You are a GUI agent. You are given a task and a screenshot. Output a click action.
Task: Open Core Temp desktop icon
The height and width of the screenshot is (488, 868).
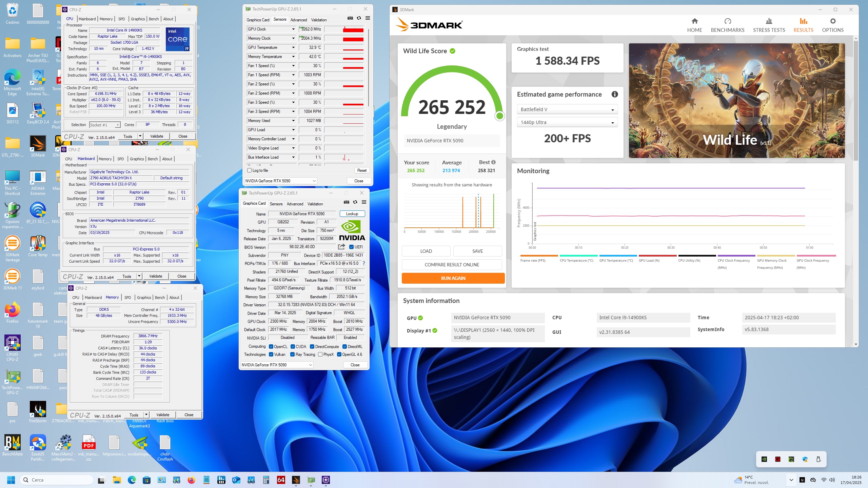coord(38,246)
